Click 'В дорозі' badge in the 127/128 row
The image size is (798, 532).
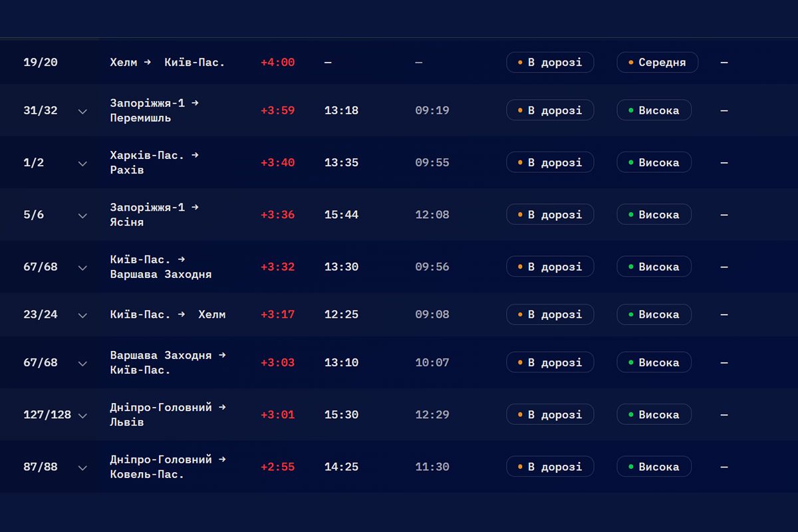point(550,415)
